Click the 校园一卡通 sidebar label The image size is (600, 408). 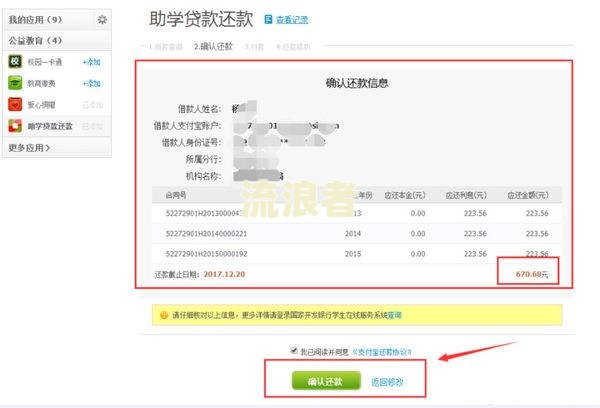coord(44,62)
